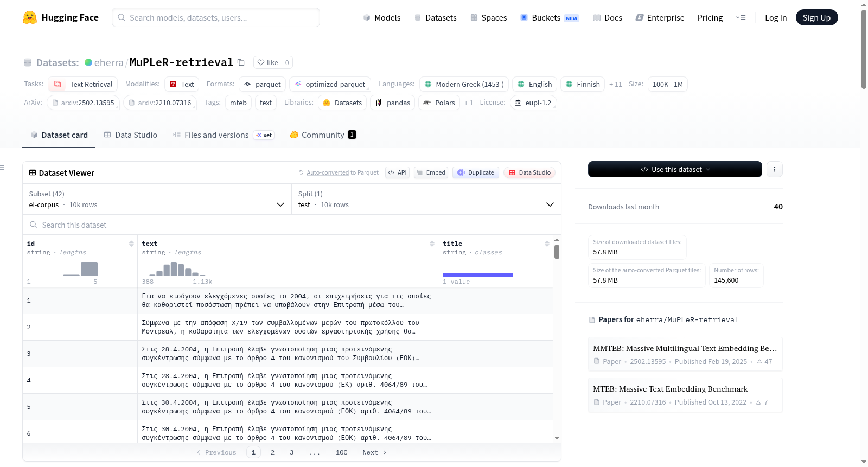
Task: Sort by the text column
Action: point(432,244)
